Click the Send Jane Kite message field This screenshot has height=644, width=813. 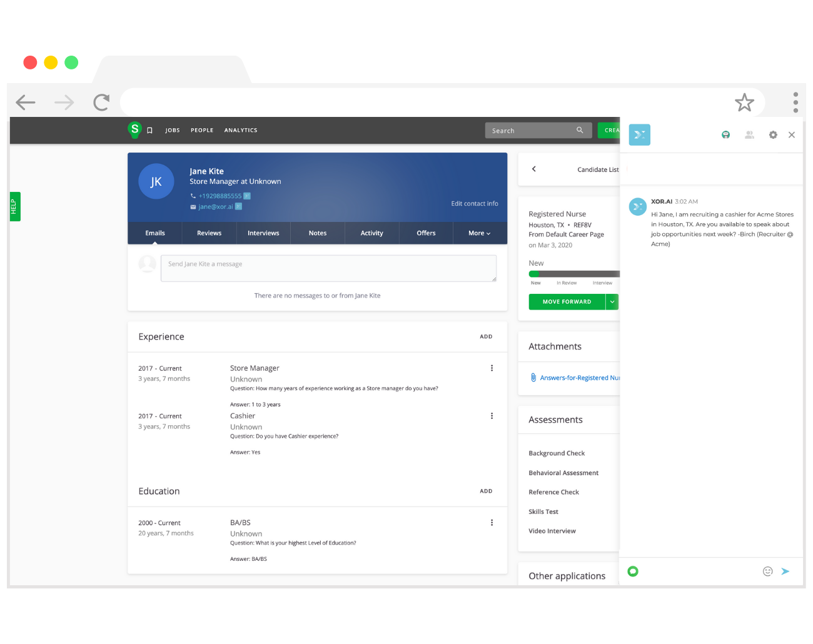[328, 268]
